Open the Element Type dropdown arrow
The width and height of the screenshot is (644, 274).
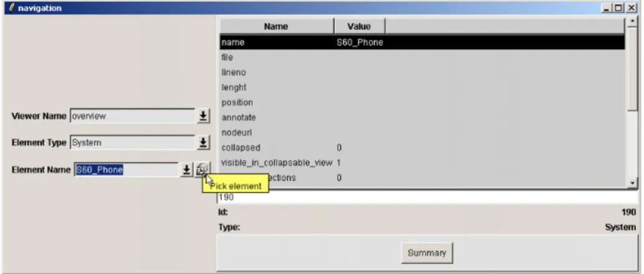point(202,143)
